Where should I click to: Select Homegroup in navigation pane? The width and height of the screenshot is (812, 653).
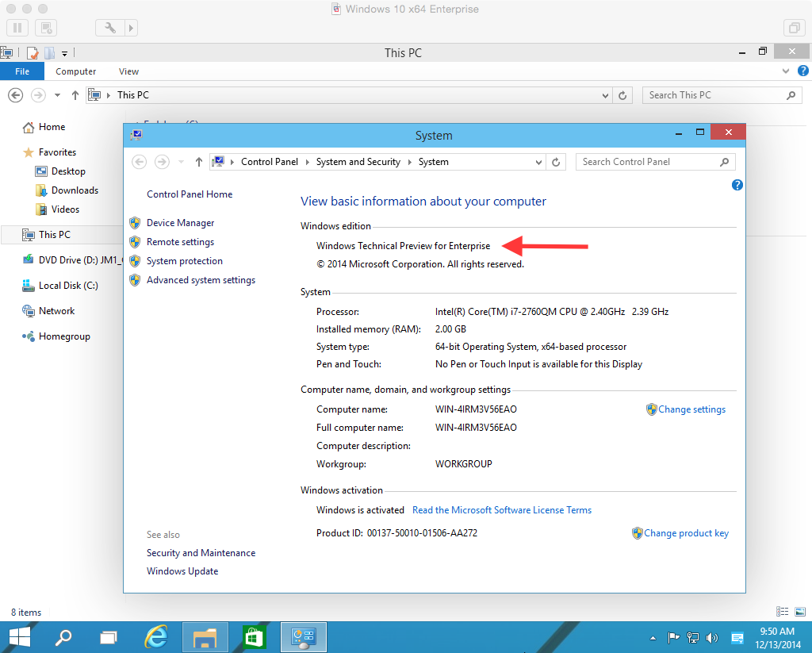pos(56,336)
